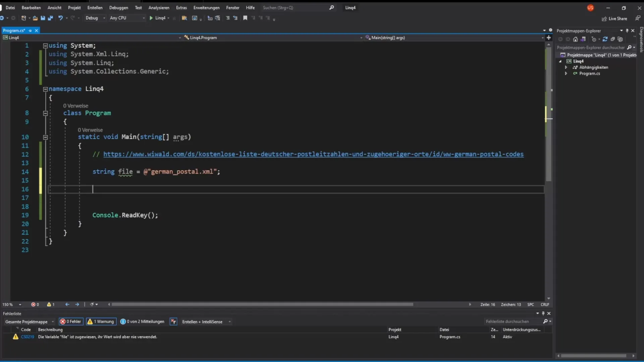644x362 pixels.
Task: Click the Beschreibung column header
Action: [x=50, y=330]
